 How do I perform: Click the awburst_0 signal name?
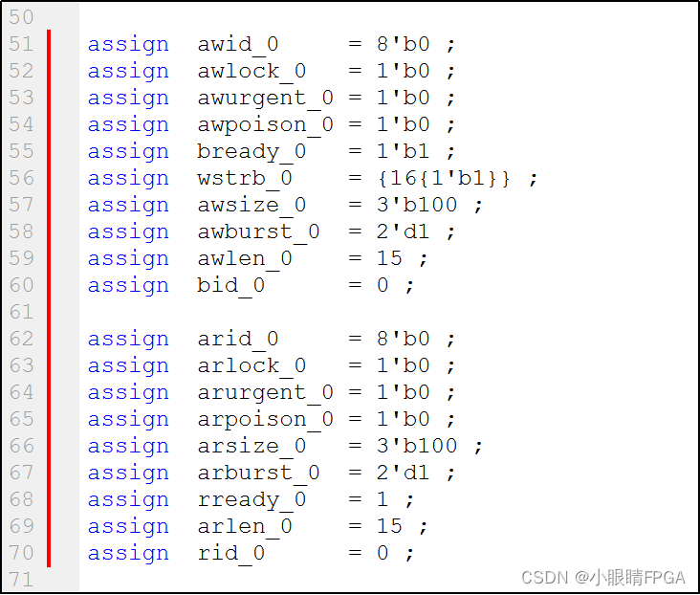[258, 231]
